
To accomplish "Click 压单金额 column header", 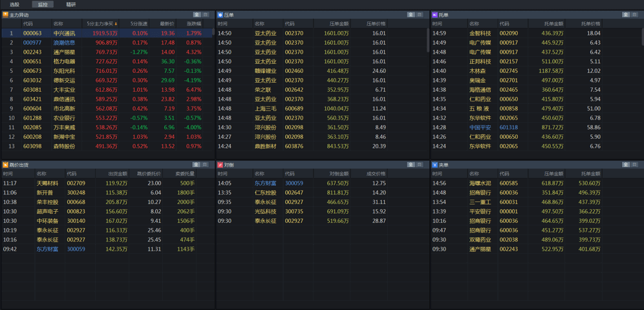I will click(x=332, y=24).
